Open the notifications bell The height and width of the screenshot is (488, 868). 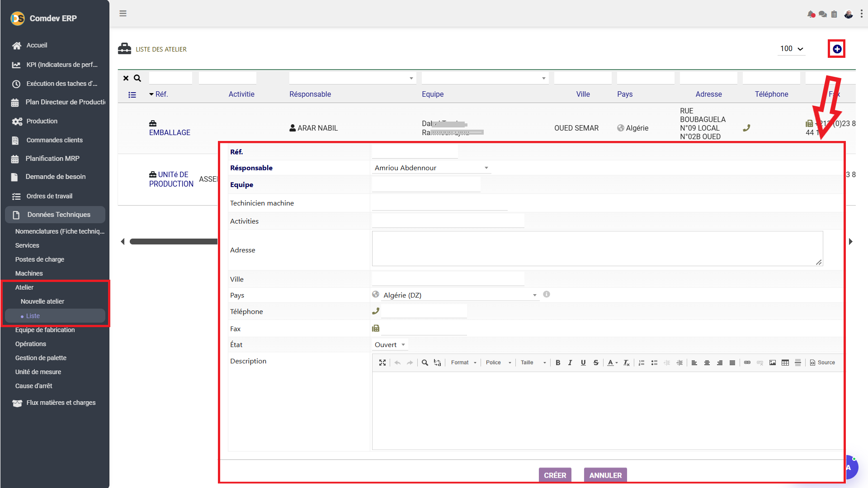[811, 14]
